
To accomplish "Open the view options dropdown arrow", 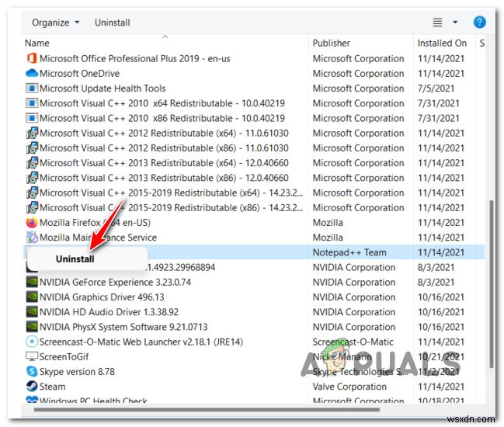I will (455, 23).
